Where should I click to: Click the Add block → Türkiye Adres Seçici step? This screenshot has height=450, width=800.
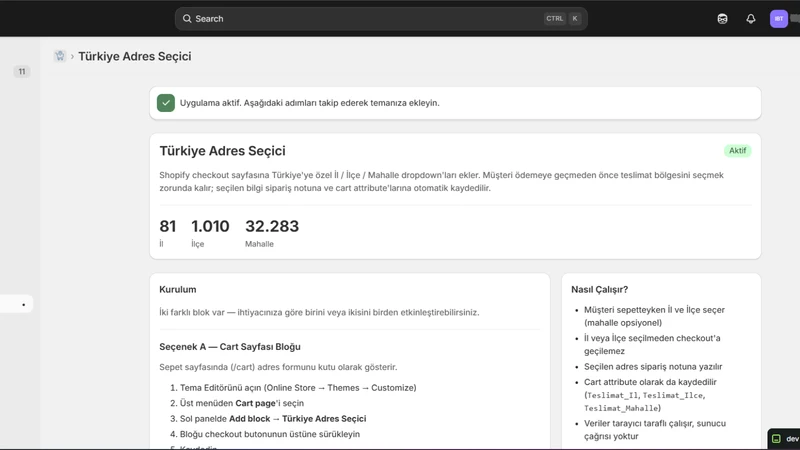click(x=273, y=419)
